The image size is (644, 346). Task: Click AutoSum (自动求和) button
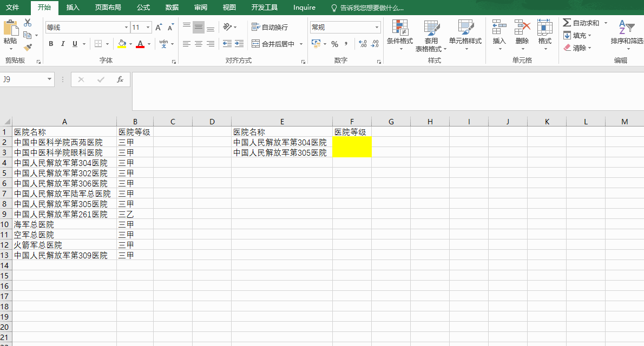pyautogui.click(x=582, y=23)
